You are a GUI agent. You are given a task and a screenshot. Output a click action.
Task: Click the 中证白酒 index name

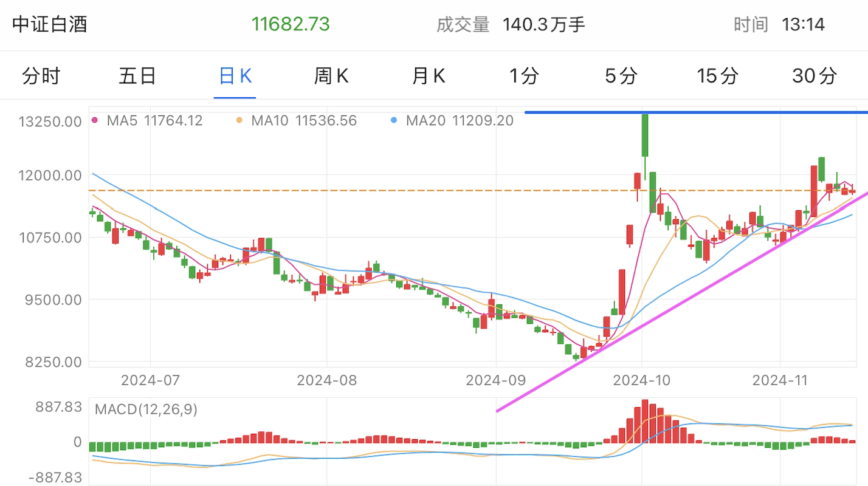(50, 24)
